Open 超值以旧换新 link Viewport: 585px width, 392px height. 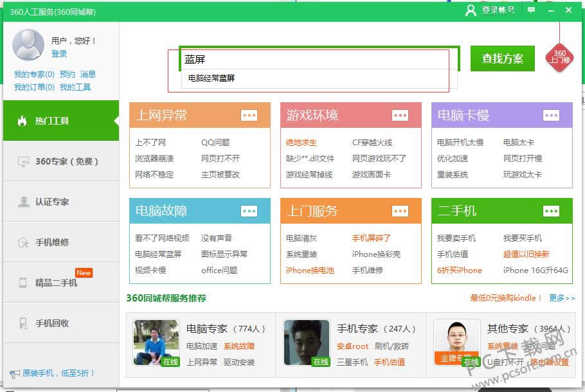[526, 254]
